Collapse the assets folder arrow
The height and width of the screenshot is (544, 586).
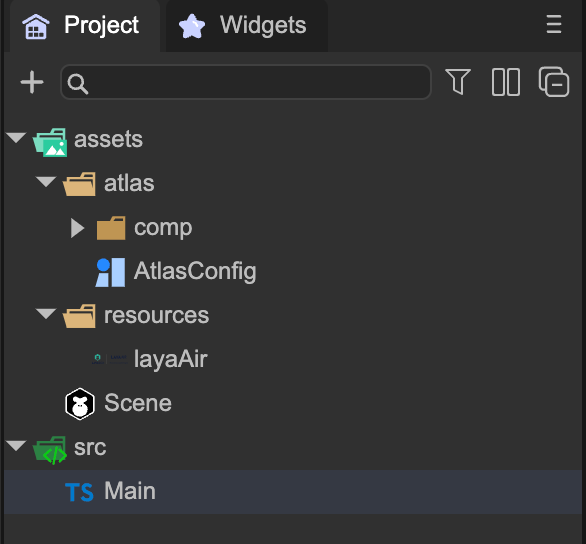coord(16,137)
